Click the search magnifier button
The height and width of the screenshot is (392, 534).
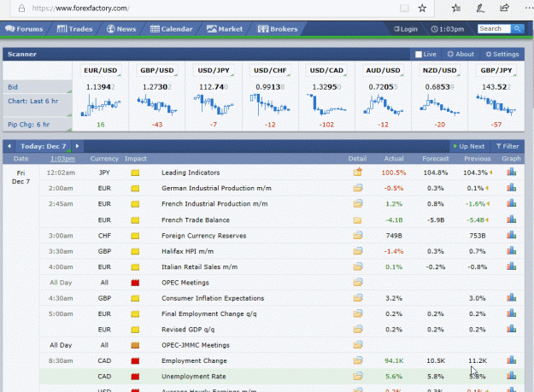coord(517,28)
